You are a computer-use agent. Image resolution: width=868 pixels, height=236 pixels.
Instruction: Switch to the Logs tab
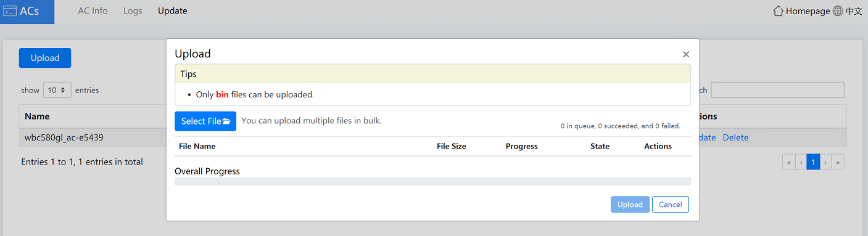coord(133,10)
